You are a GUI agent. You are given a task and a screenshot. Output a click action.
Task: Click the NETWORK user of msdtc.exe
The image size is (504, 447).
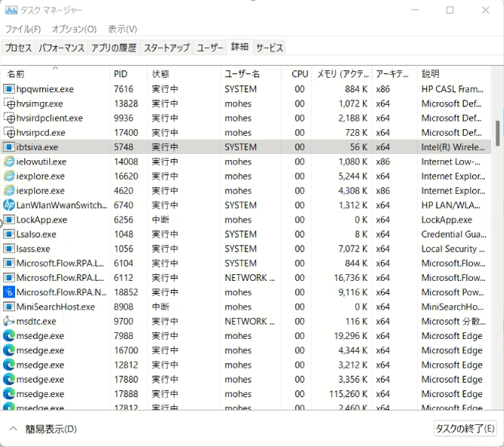tap(250, 321)
